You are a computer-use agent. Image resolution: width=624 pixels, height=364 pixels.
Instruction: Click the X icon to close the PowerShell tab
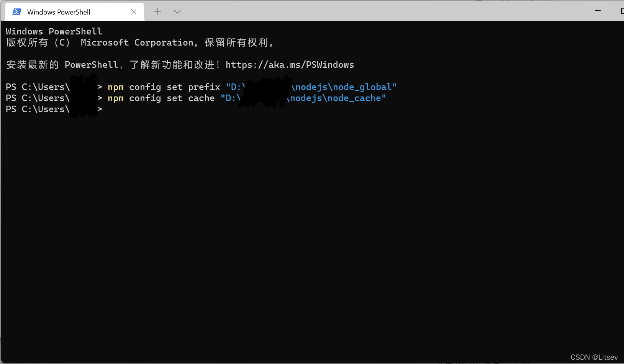[x=133, y=12]
